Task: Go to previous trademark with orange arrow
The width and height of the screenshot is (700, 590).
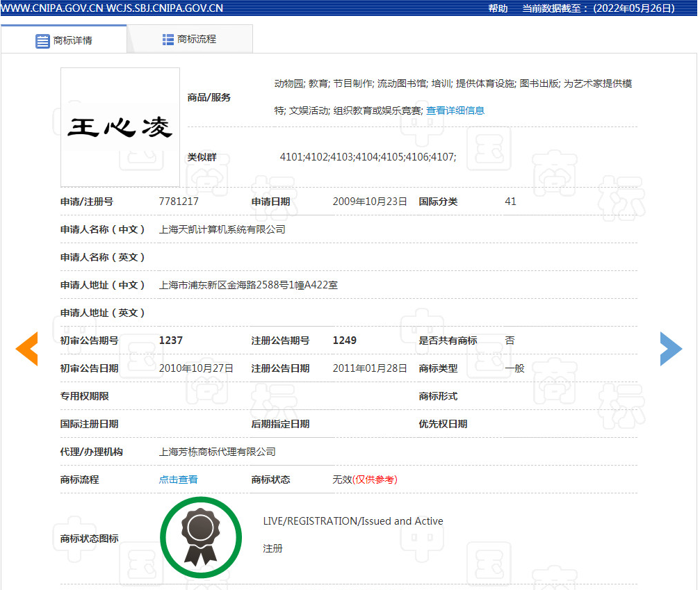Action: point(27,349)
